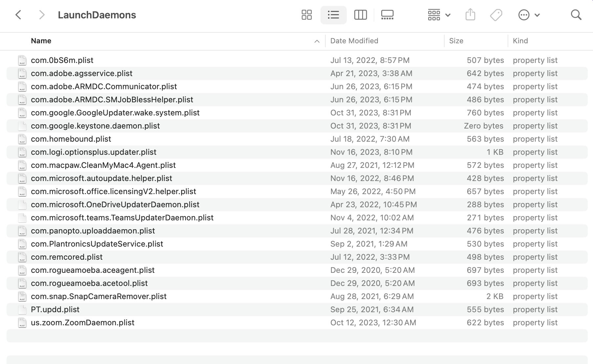Image resolution: width=593 pixels, height=364 pixels.
Task: Sort files by Size column header
Action: point(456,41)
